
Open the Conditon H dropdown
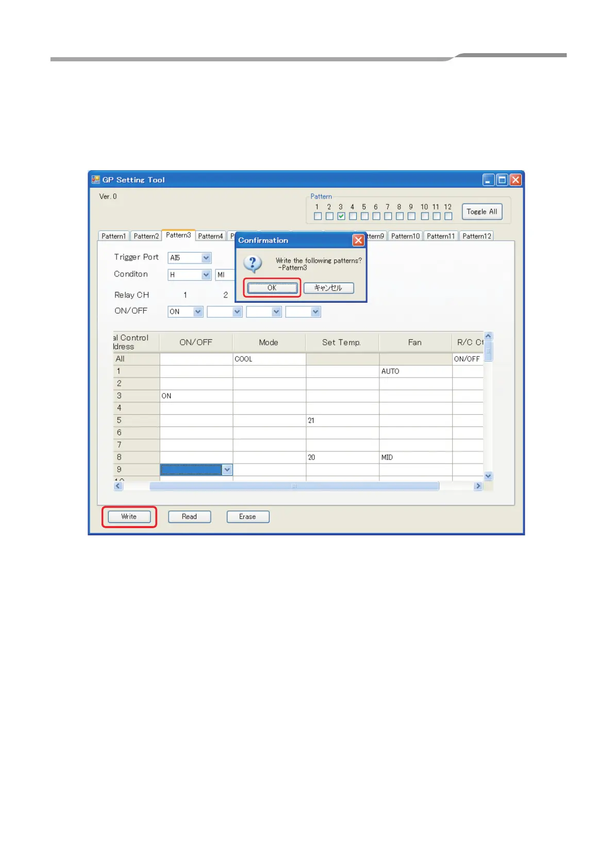(x=206, y=275)
